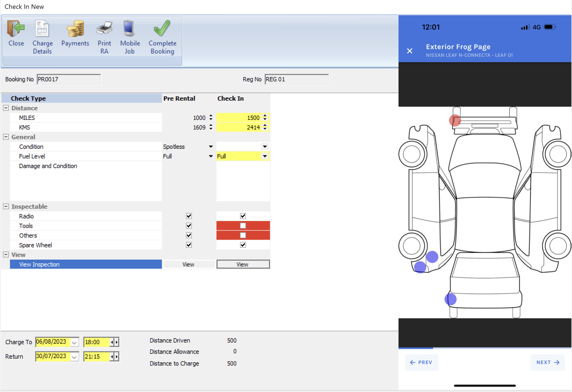Open the Charge To date picker dropdown
This screenshot has width=572, height=392.
point(74,342)
